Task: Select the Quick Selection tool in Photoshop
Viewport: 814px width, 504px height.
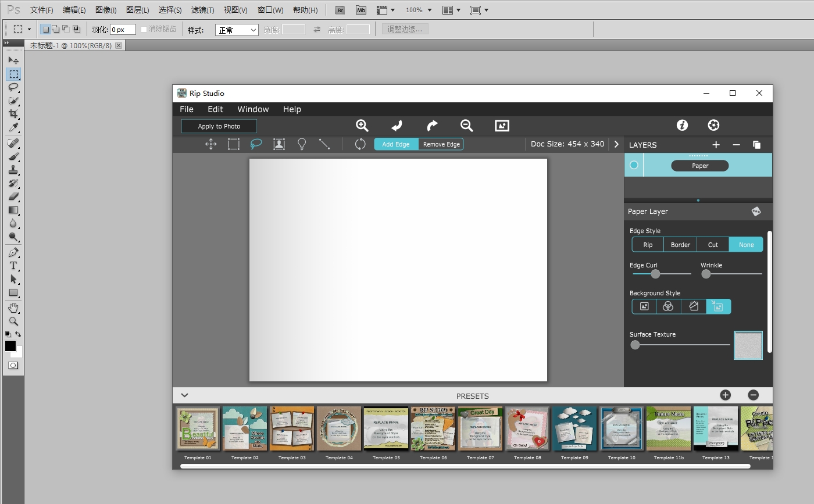Action: click(13, 101)
